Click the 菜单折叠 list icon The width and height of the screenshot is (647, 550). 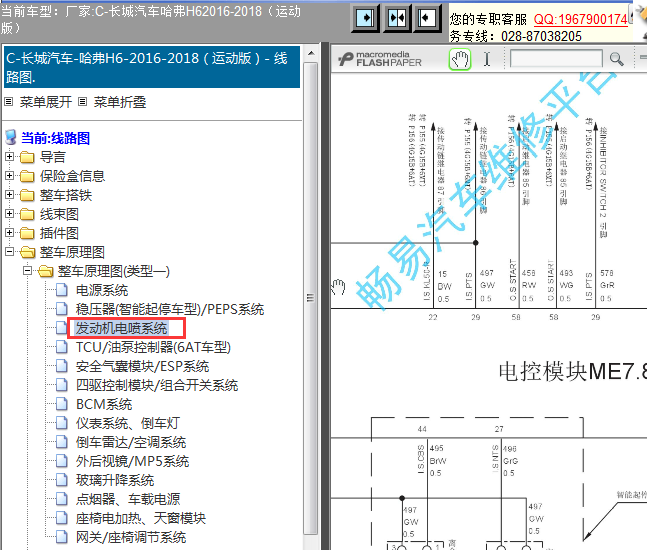[83, 102]
